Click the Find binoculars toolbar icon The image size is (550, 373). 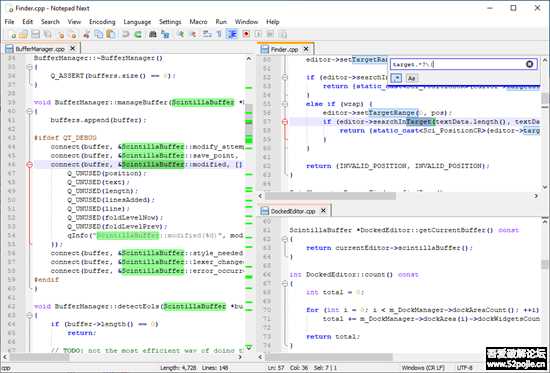point(153,34)
